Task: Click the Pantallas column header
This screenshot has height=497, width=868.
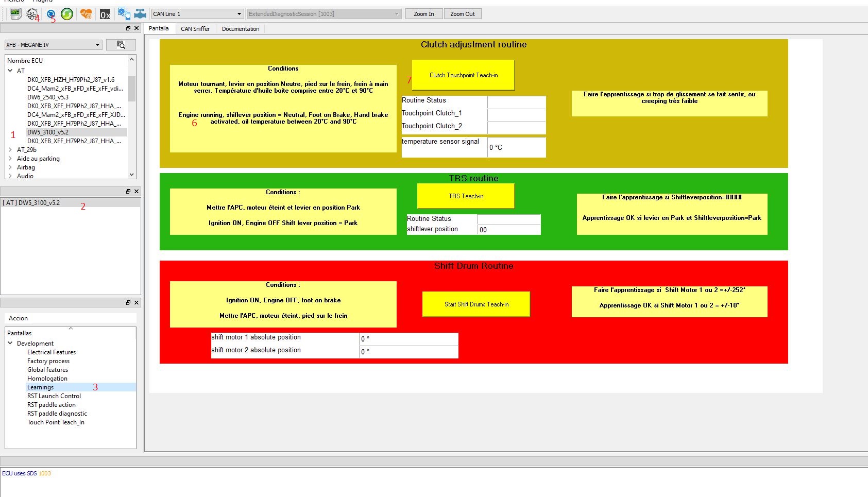Action: (71, 333)
